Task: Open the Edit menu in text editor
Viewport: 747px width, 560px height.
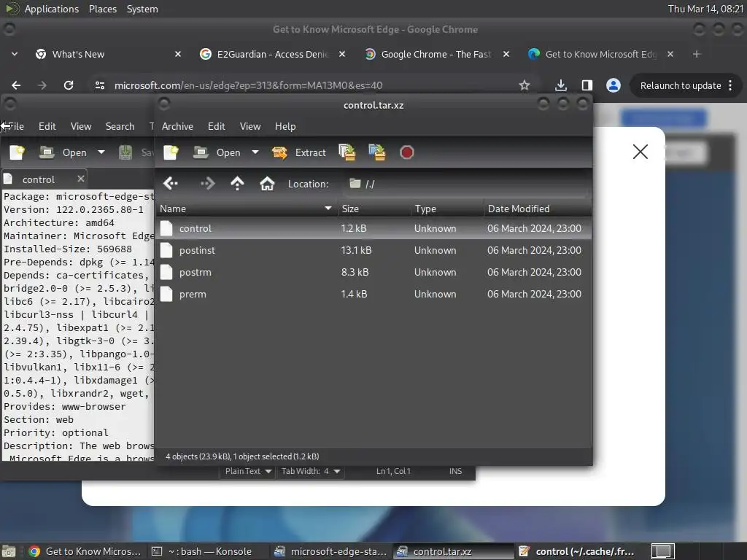Action: [x=47, y=126]
